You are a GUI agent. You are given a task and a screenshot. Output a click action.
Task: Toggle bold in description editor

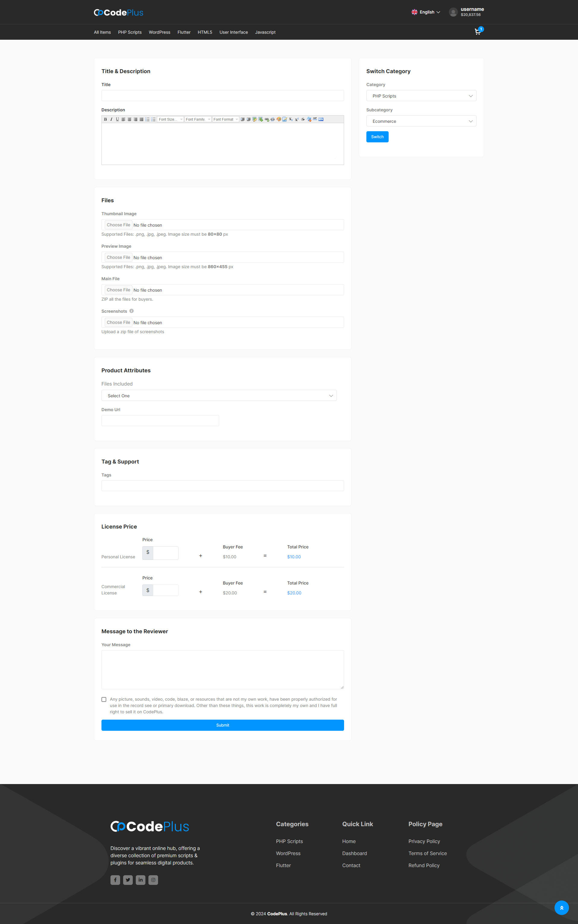(105, 119)
